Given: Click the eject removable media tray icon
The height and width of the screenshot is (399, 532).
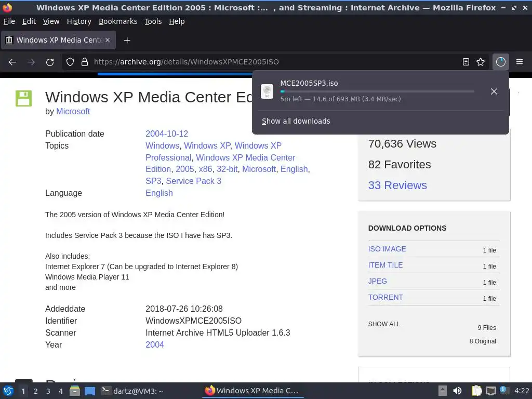Looking at the screenshot, I should point(443,391).
